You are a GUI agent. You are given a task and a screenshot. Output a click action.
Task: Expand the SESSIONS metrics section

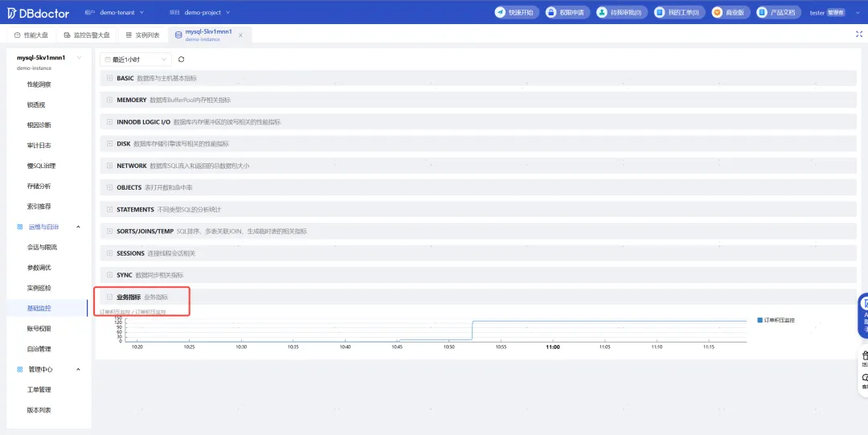coord(109,253)
